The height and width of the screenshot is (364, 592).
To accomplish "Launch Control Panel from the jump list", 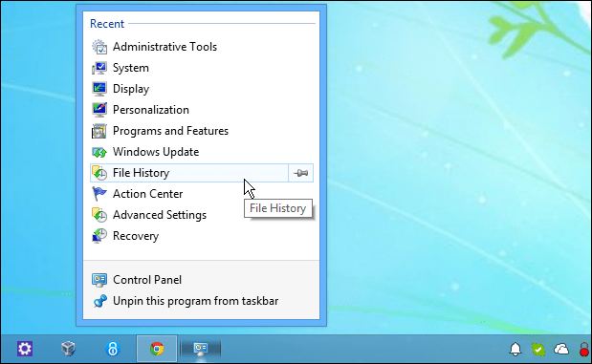I will (x=201, y=280).
